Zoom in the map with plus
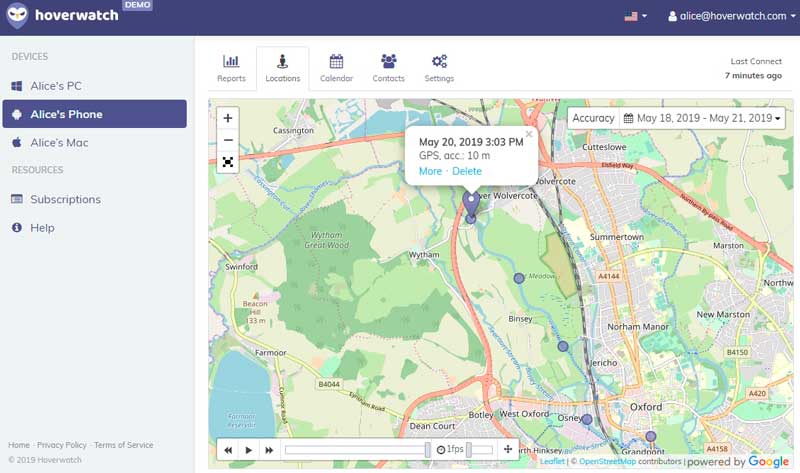This screenshot has width=800, height=473. [x=228, y=118]
